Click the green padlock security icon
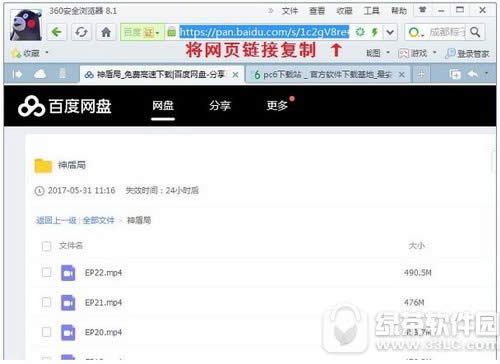Viewport: 500px width, 364px height. pyautogui.click(x=171, y=32)
